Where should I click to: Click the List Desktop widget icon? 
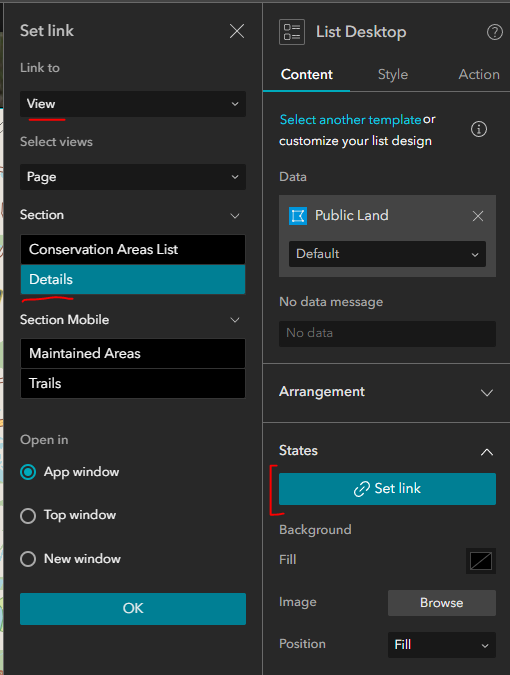pos(292,32)
